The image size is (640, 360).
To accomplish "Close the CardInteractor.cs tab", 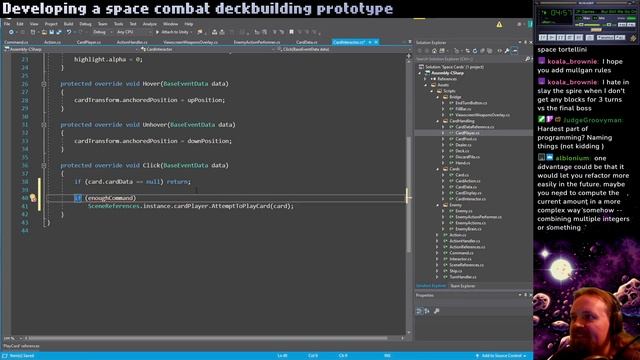I will pos(376,42).
